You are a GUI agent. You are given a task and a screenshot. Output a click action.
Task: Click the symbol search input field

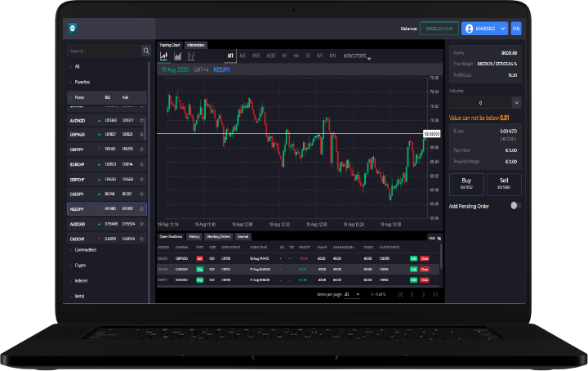103,51
